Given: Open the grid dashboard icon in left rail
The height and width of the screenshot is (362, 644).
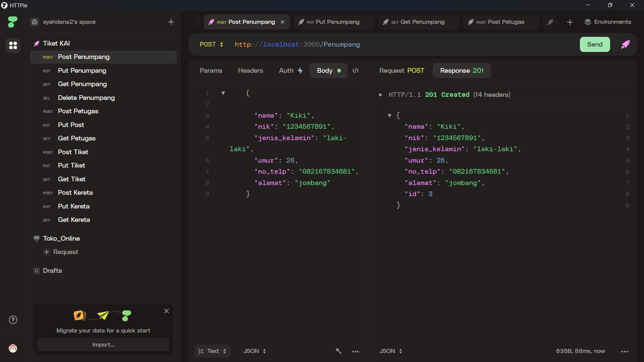Looking at the screenshot, I should pos(13,46).
